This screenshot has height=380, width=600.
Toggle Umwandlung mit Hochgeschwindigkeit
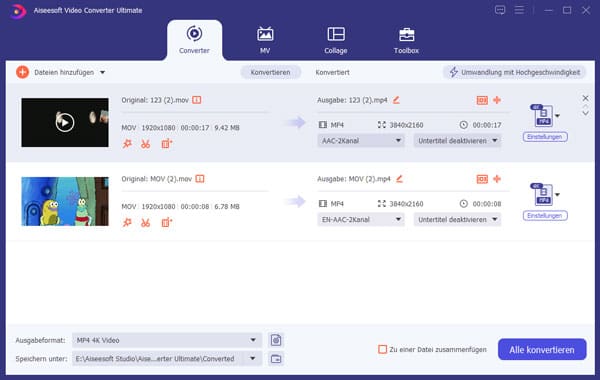(515, 72)
